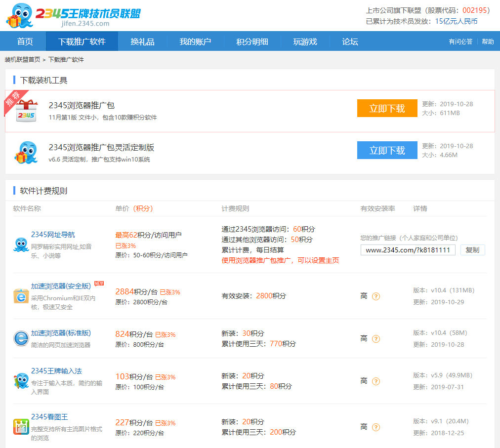Click orange 立即下载 button for promo pack
Image resolution: width=500 pixels, height=448 pixels.
click(x=387, y=108)
